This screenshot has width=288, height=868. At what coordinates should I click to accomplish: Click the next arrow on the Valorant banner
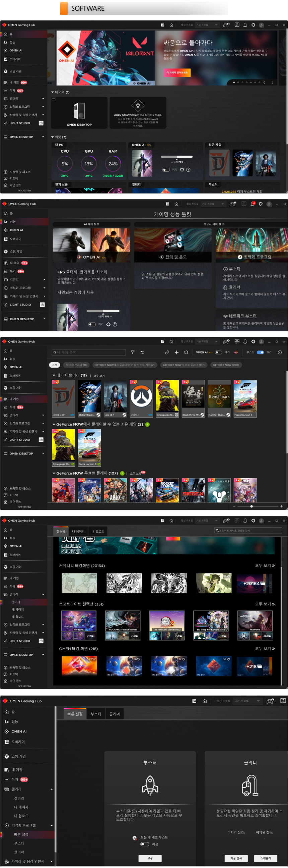click(x=272, y=83)
